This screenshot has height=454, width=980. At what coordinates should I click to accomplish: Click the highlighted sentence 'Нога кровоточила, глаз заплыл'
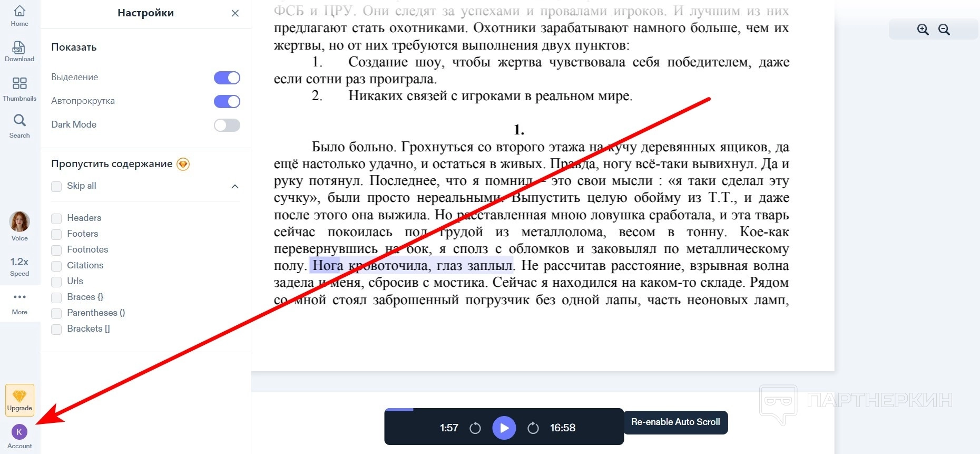point(413,265)
